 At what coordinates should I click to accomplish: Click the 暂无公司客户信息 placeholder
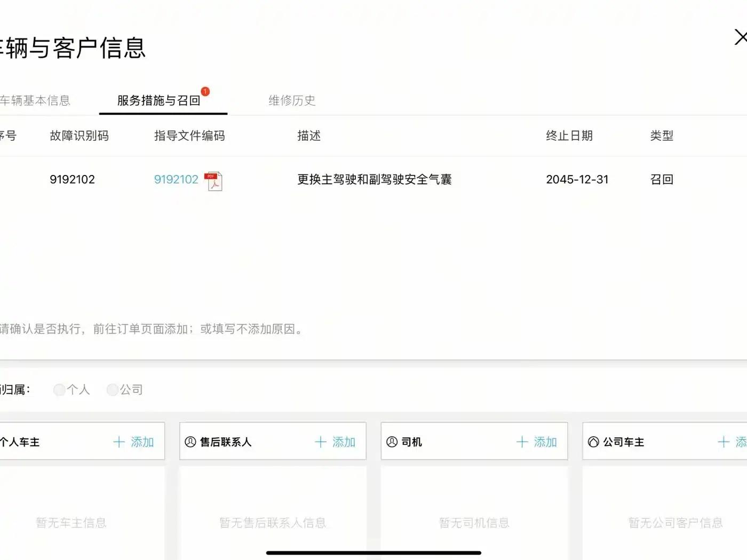point(676,523)
